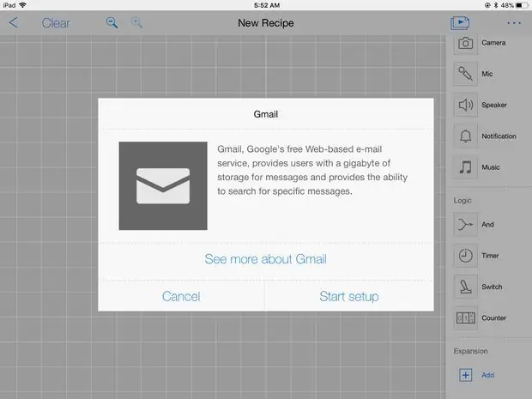
Task: Open the three-dot more menu
Action: 514,23
